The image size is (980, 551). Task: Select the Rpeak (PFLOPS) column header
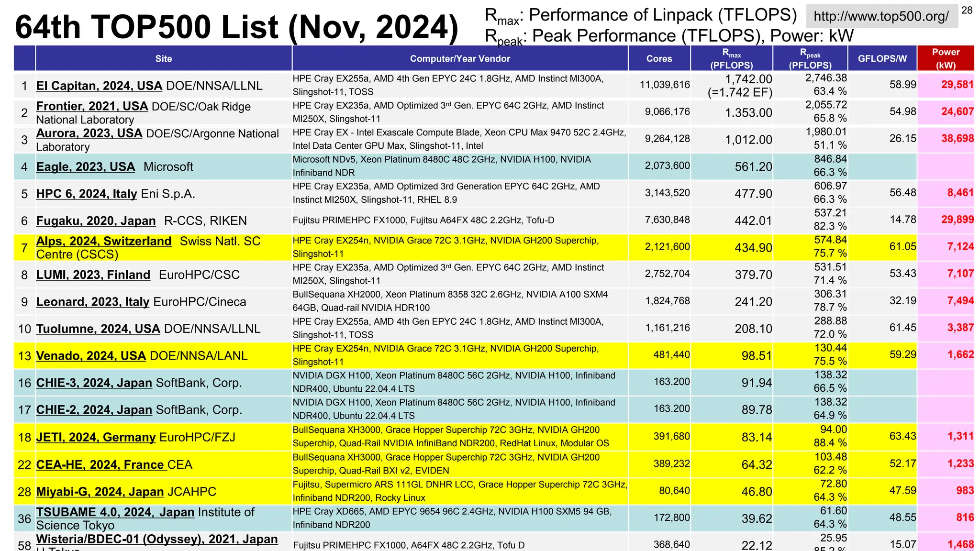pos(810,58)
